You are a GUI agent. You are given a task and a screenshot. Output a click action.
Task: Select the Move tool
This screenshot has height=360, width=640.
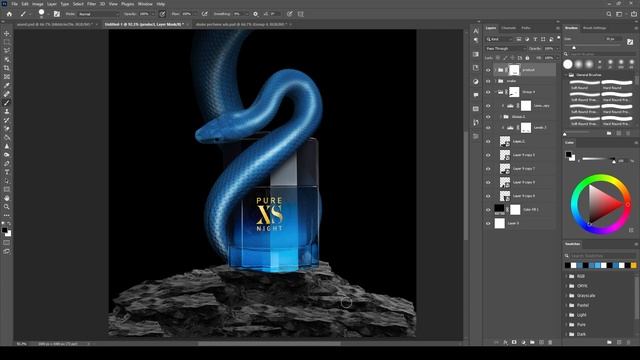tap(7, 33)
